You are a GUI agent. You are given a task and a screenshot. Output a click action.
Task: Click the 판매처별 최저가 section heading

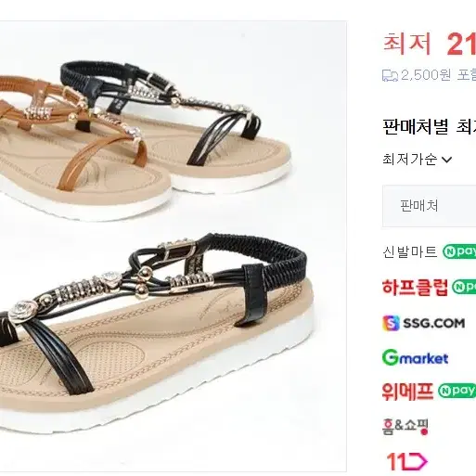(x=429, y=126)
